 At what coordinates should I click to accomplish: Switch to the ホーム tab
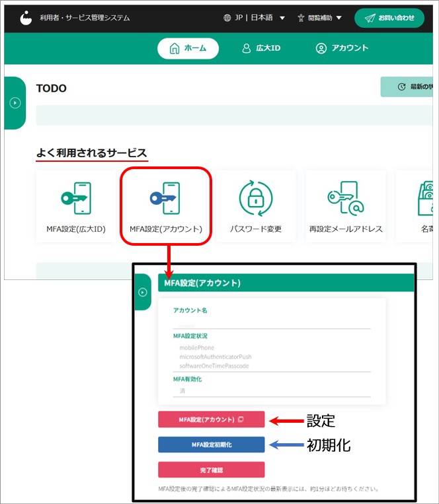tap(188, 48)
